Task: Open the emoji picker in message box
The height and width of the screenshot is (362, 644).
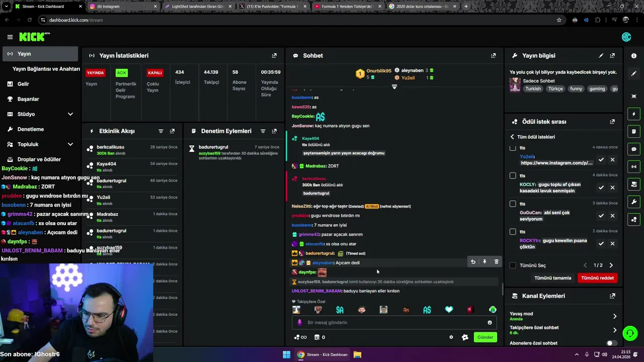Action: tap(490, 323)
